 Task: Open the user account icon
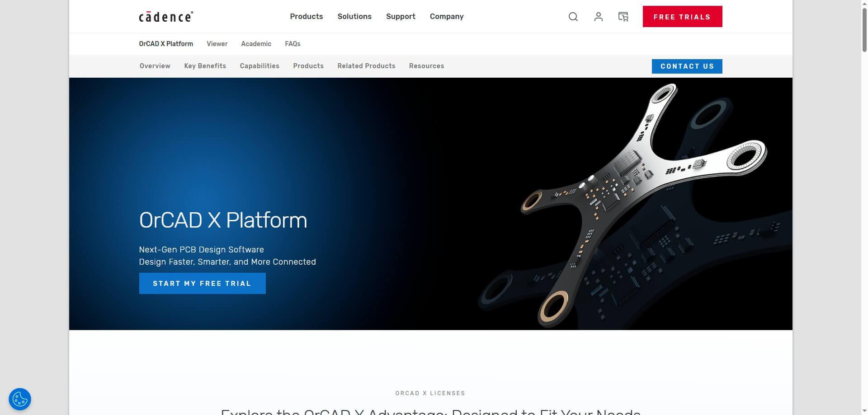click(598, 17)
